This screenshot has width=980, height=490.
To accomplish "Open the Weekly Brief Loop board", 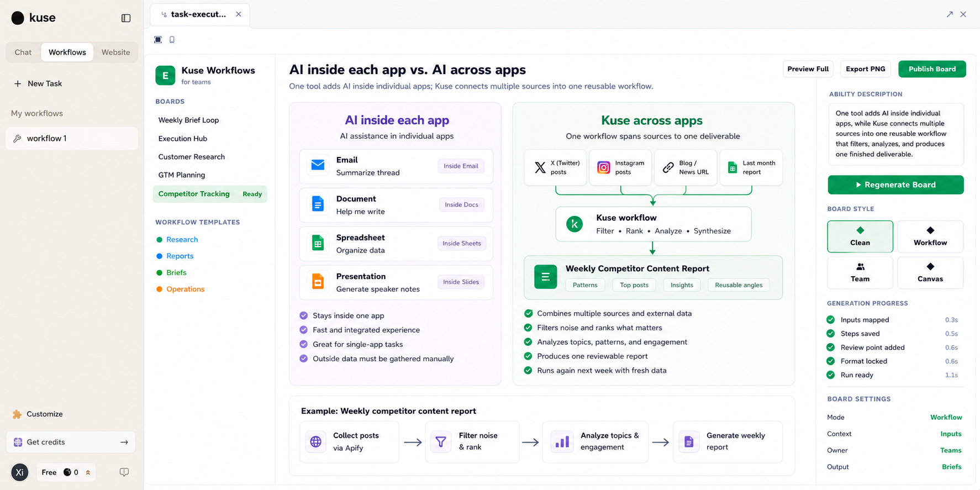I will pos(188,120).
